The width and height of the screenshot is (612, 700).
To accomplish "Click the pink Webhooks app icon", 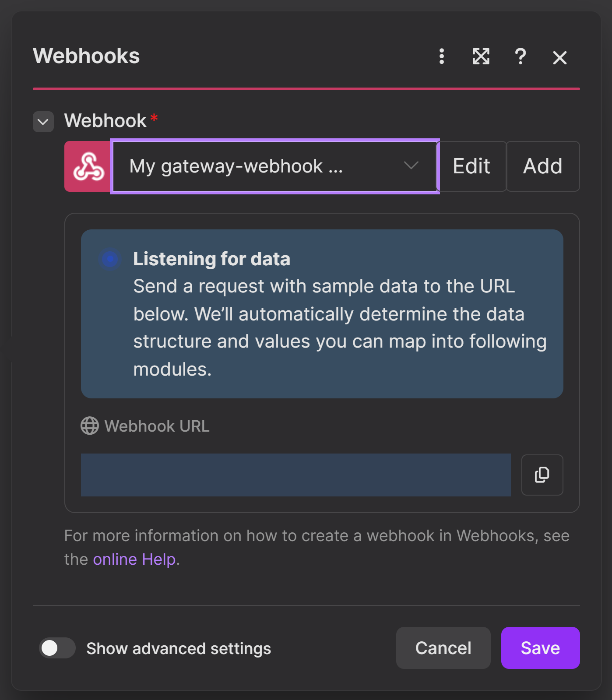I will [88, 166].
